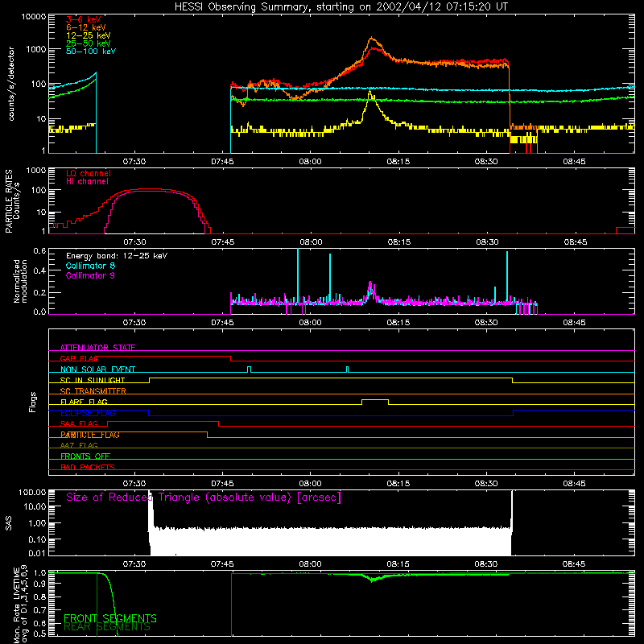Click the Collimator 8 legend label
This screenshot has height=644, width=644.
(x=90, y=266)
